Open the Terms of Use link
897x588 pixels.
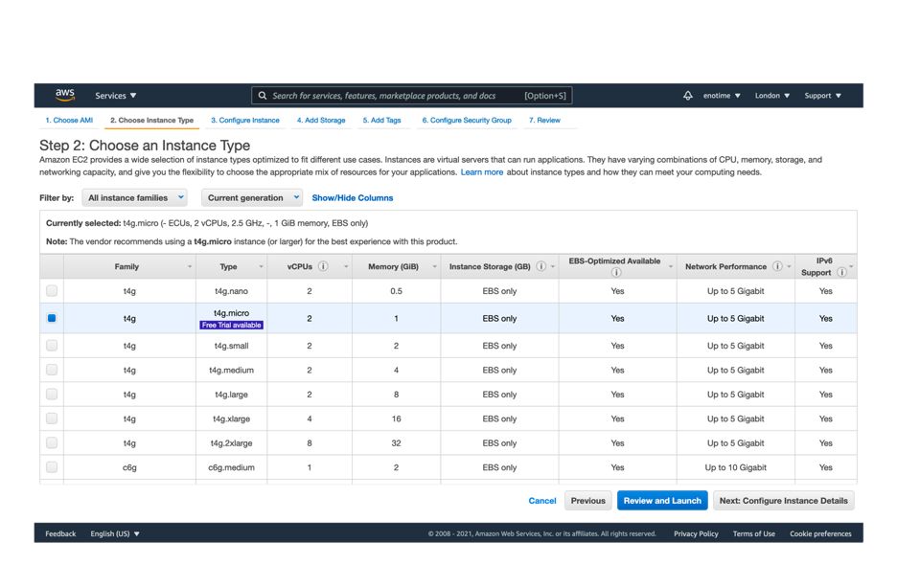tap(754, 533)
